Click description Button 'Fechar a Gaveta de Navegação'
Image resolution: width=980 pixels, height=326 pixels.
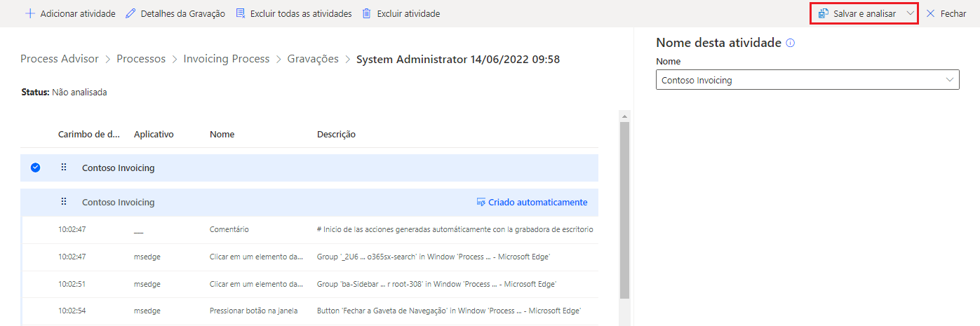click(x=449, y=311)
